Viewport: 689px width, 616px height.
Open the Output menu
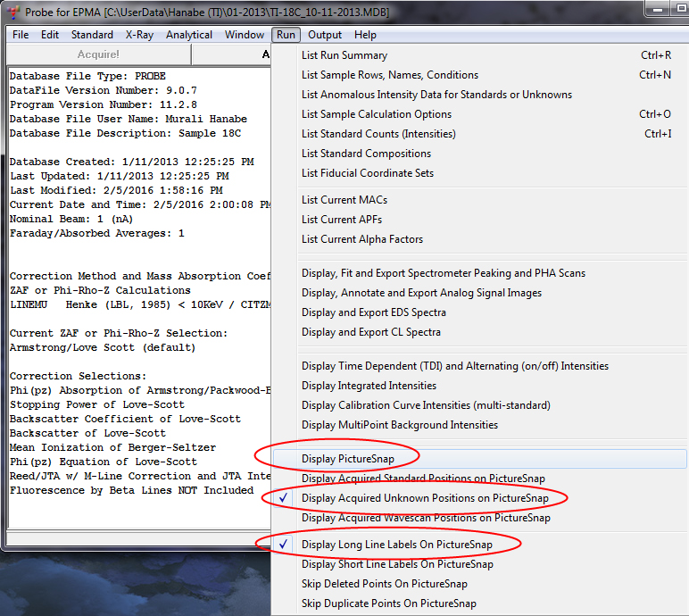click(325, 35)
